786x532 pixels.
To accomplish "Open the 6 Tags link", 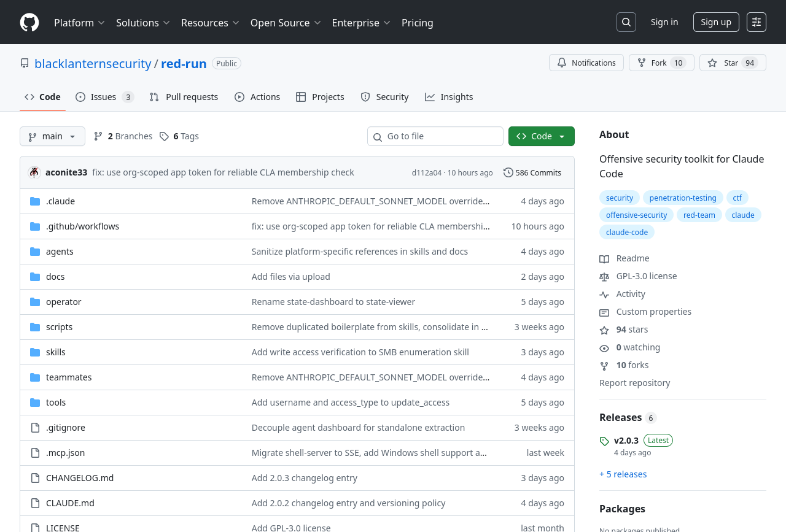I will coord(179,136).
